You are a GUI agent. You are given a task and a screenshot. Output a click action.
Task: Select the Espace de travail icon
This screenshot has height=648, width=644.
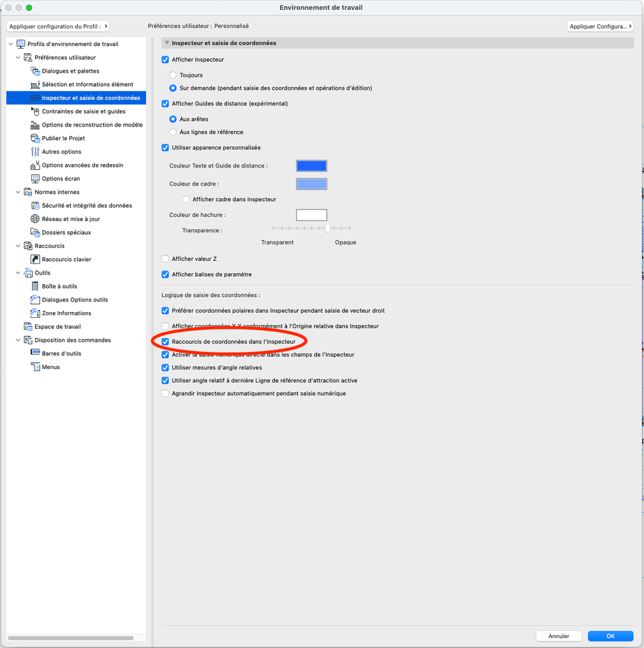coord(28,326)
